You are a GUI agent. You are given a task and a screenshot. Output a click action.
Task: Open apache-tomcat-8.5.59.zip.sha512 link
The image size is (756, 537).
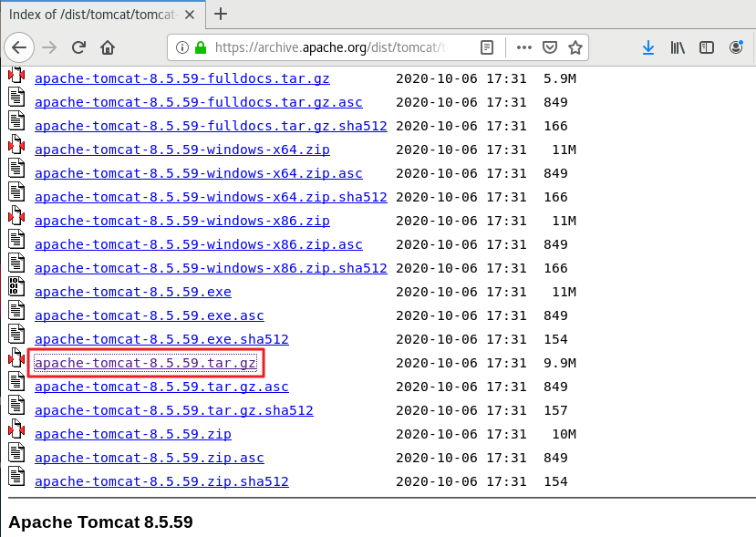[161, 481]
